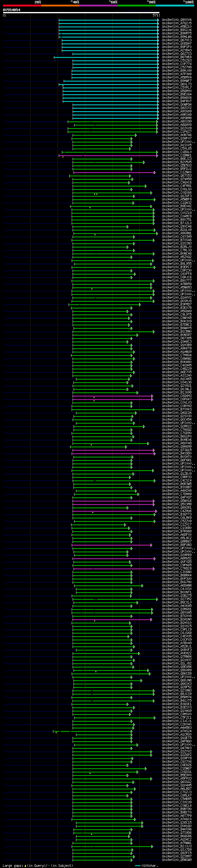
Task: Click the cyan alignment bar of B6THE8
Action: (x=107, y=57)
